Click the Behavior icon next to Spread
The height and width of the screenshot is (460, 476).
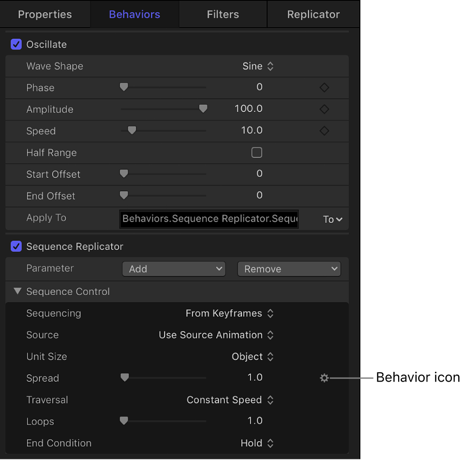[324, 378]
